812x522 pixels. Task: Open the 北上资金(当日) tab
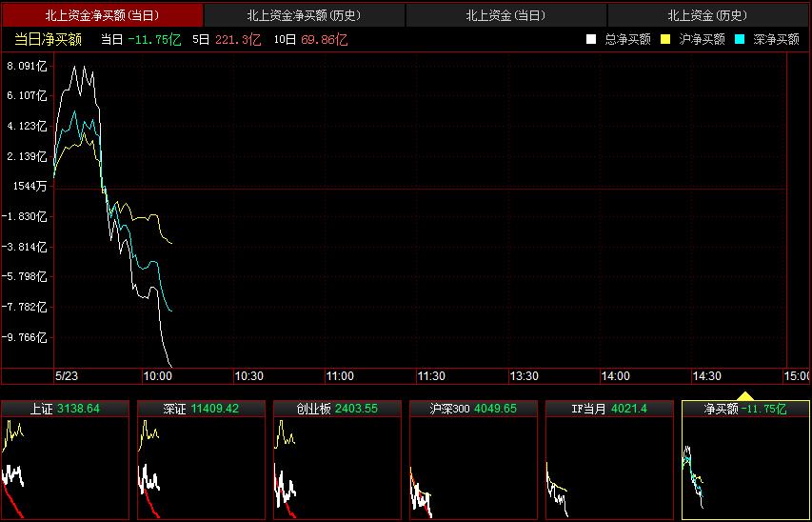[505, 15]
